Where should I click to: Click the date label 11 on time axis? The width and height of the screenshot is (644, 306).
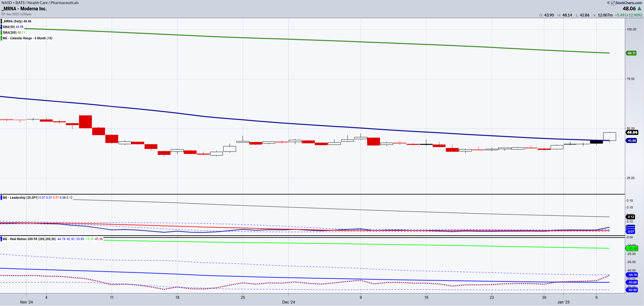(112, 298)
